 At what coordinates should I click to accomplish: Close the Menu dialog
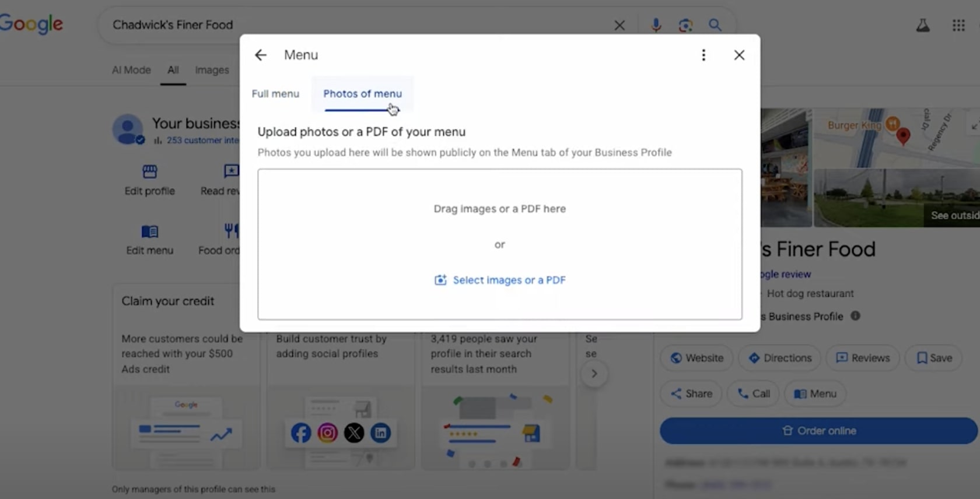pyautogui.click(x=739, y=55)
